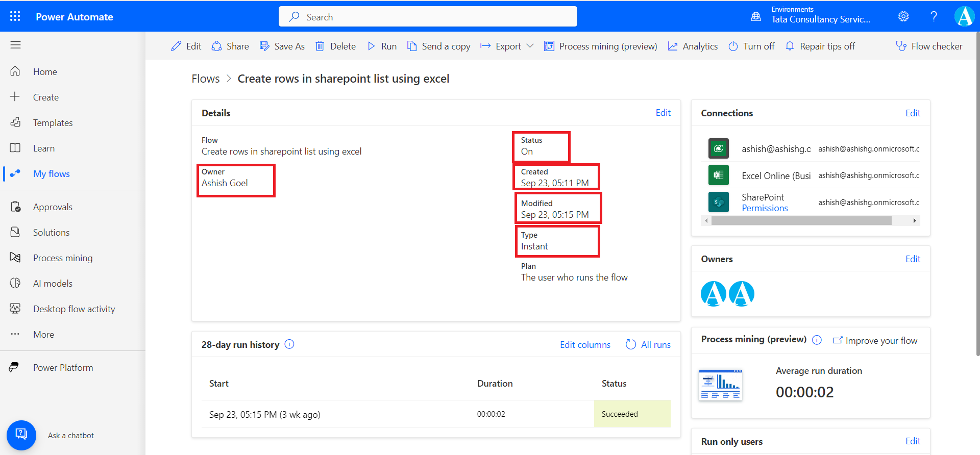Open Process mining in the sidebar
Viewport: 980px width, 455px height.
coord(62,258)
